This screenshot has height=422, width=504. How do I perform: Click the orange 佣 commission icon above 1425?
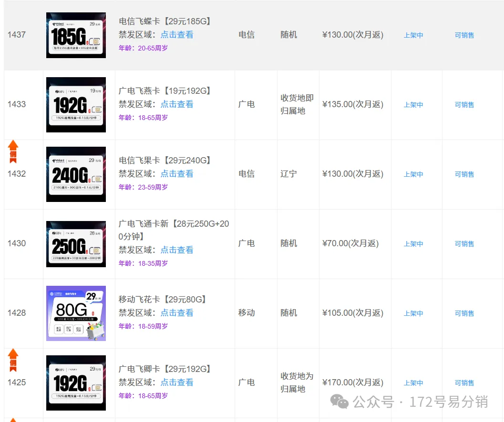point(13,360)
